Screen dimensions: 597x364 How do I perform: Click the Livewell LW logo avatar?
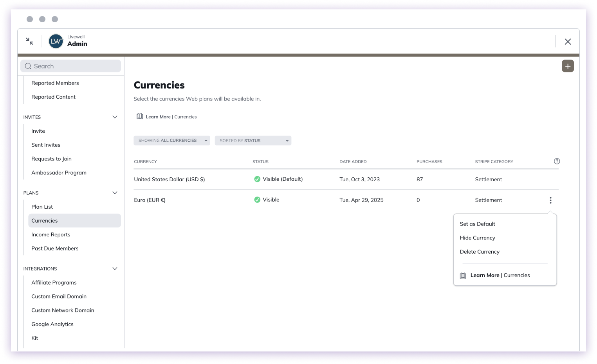pyautogui.click(x=56, y=41)
